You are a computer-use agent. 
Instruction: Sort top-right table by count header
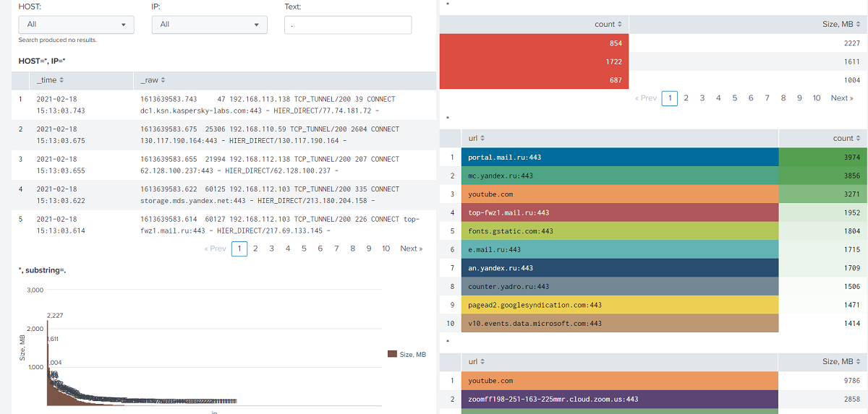[x=608, y=24]
